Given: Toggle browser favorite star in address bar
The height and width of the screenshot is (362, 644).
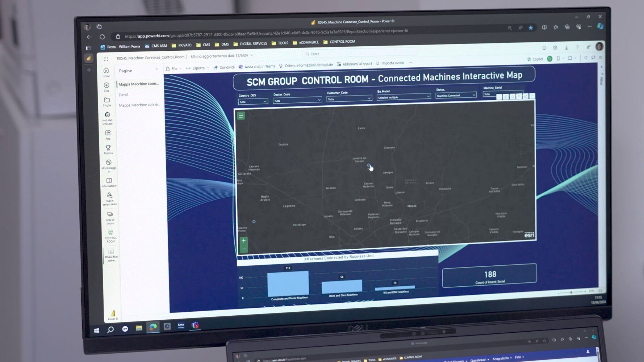Looking at the screenshot, I should [531, 28].
